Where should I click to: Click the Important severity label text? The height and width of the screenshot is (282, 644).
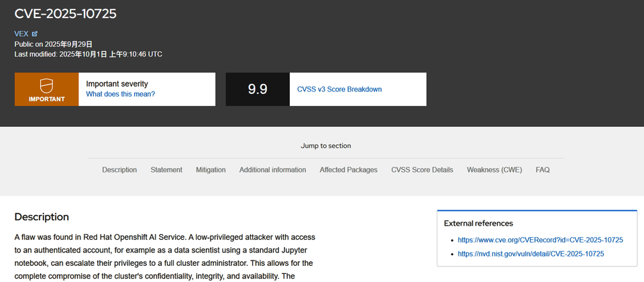[117, 84]
